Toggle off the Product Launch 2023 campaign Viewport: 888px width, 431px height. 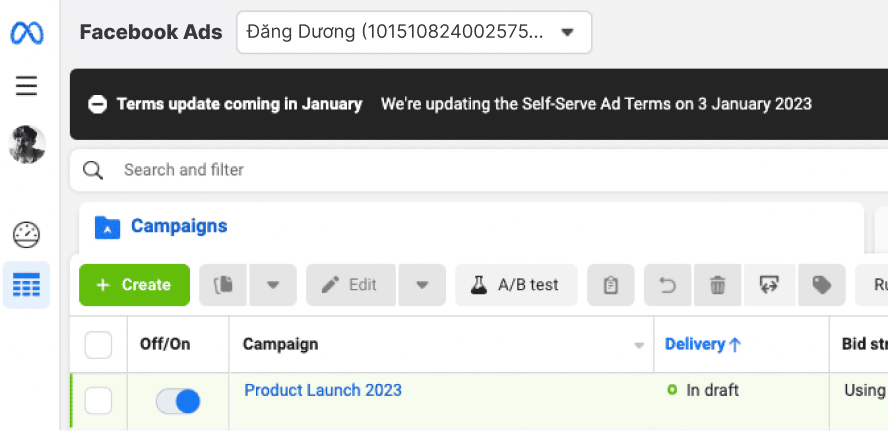pyautogui.click(x=178, y=401)
